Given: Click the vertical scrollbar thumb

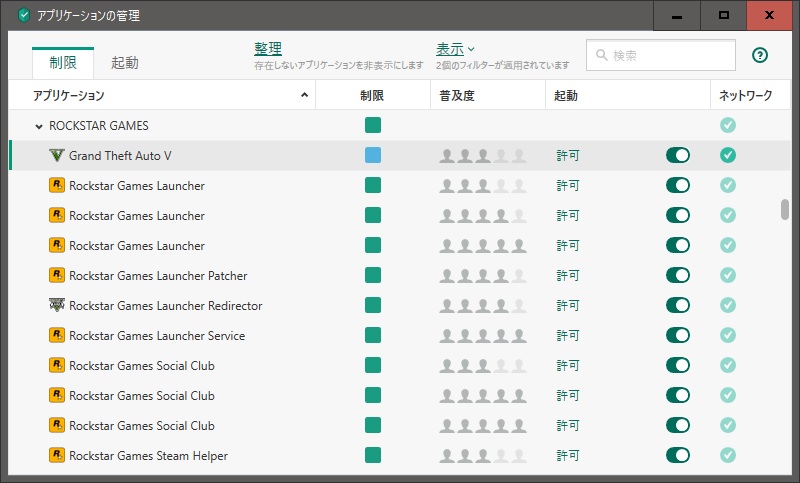Looking at the screenshot, I should [785, 210].
